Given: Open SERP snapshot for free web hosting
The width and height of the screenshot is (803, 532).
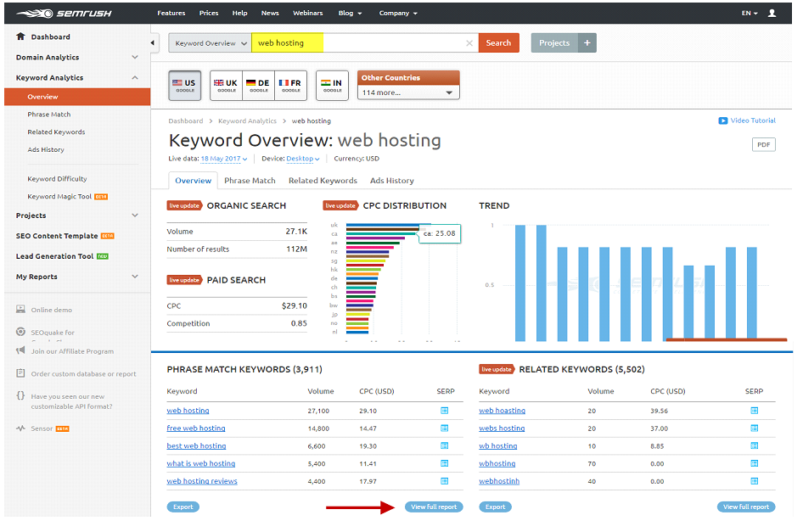Looking at the screenshot, I should (x=445, y=428).
